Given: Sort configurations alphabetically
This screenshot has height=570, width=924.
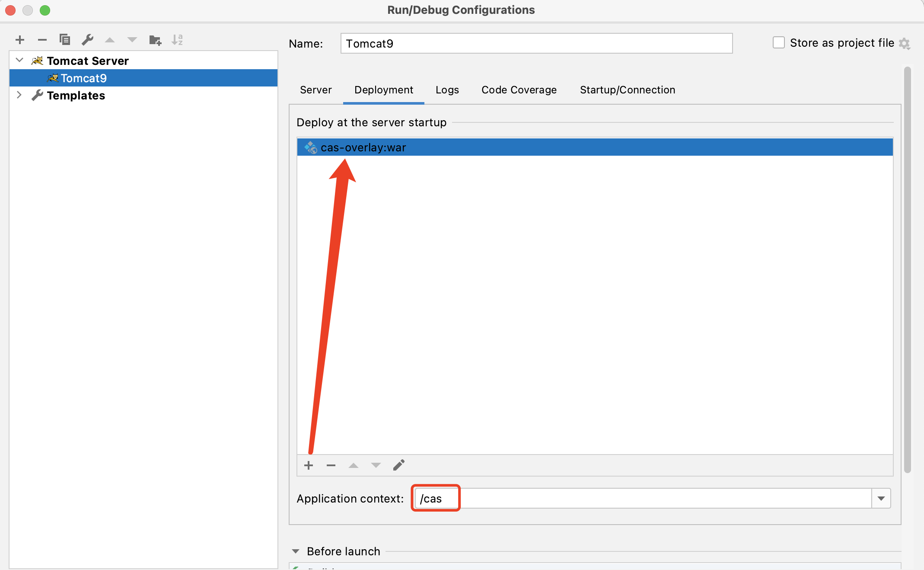Looking at the screenshot, I should [x=177, y=40].
